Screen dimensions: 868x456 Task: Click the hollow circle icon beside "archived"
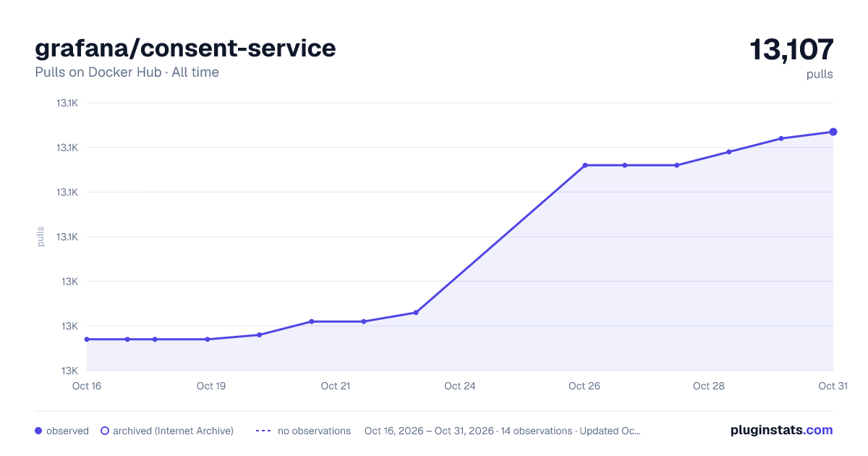(105, 431)
